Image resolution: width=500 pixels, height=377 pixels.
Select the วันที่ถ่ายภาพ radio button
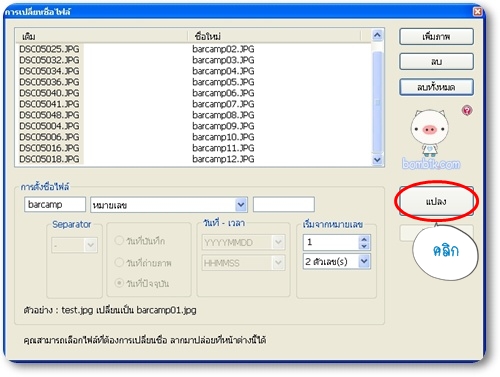[x=119, y=262]
